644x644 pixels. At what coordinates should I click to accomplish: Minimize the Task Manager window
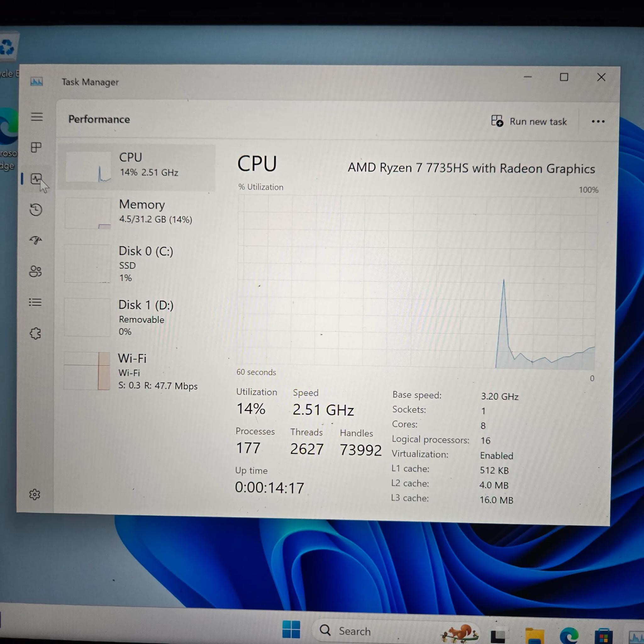tap(528, 77)
